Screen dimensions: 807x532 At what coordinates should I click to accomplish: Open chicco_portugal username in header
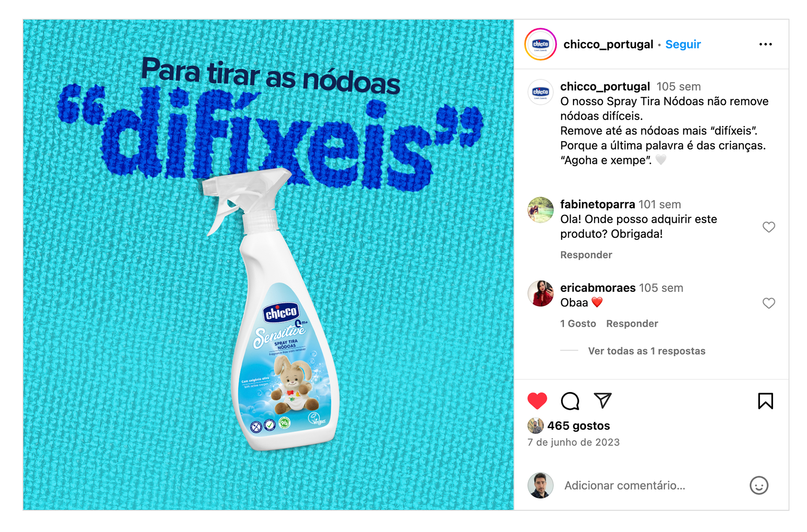(608, 44)
